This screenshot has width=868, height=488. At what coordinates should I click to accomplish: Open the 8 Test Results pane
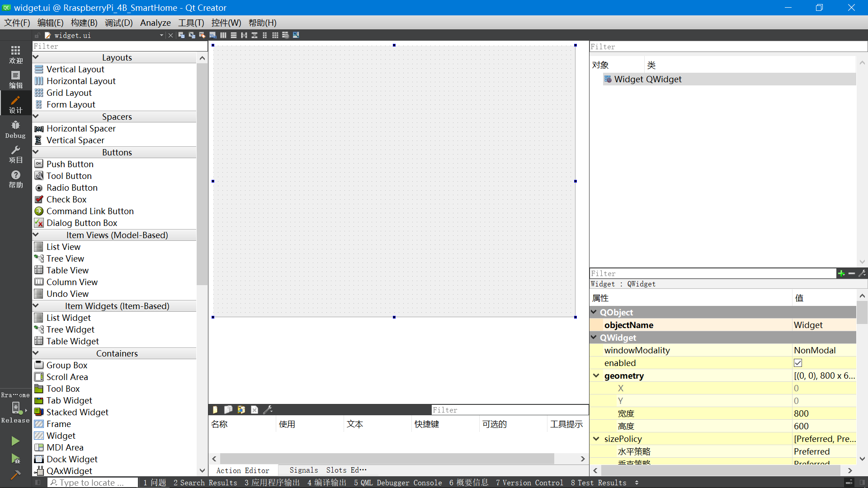(x=599, y=483)
